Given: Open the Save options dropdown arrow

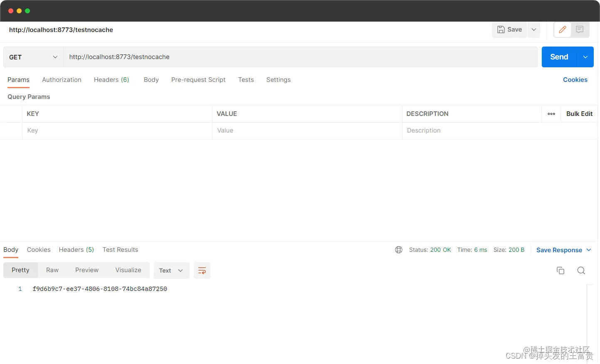Looking at the screenshot, I should (534, 30).
